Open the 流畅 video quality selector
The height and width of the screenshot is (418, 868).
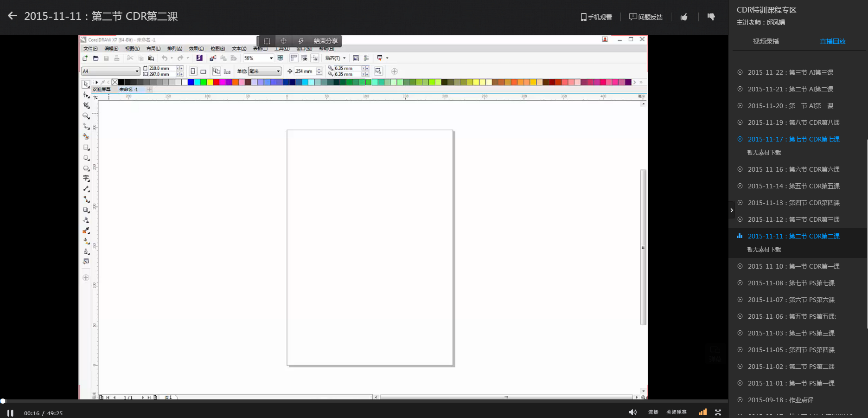(653, 412)
